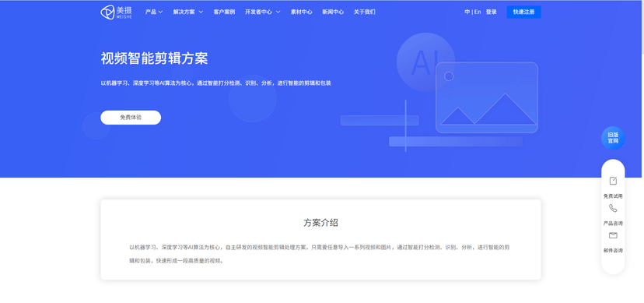
Task: Click the 快速注册 button
Action: click(x=523, y=12)
